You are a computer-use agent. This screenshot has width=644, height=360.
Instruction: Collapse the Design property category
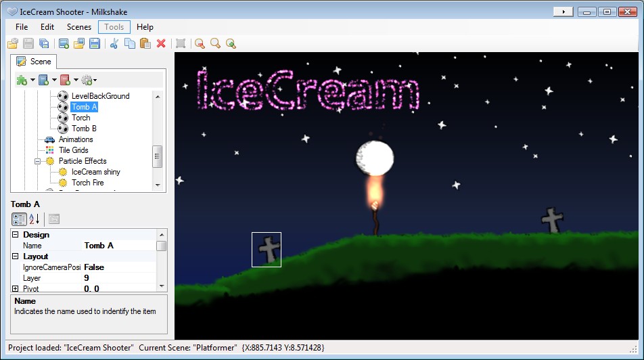pos(15,235)
